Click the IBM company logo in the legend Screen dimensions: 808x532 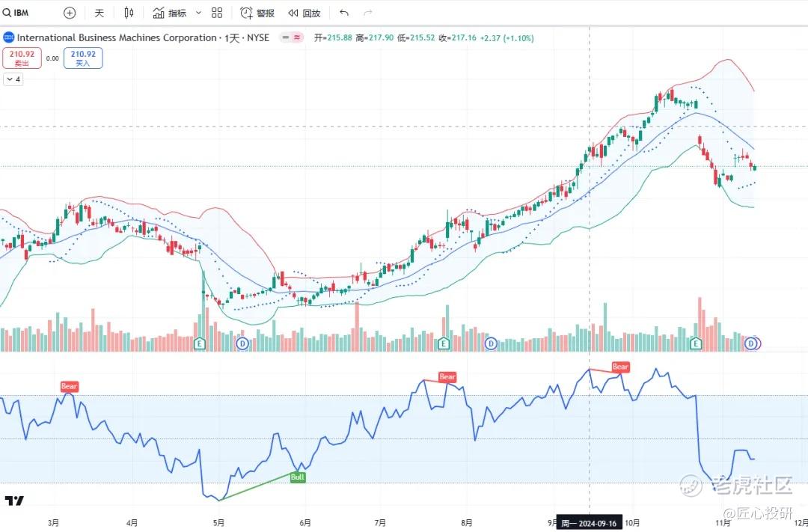tap(9, 37)
